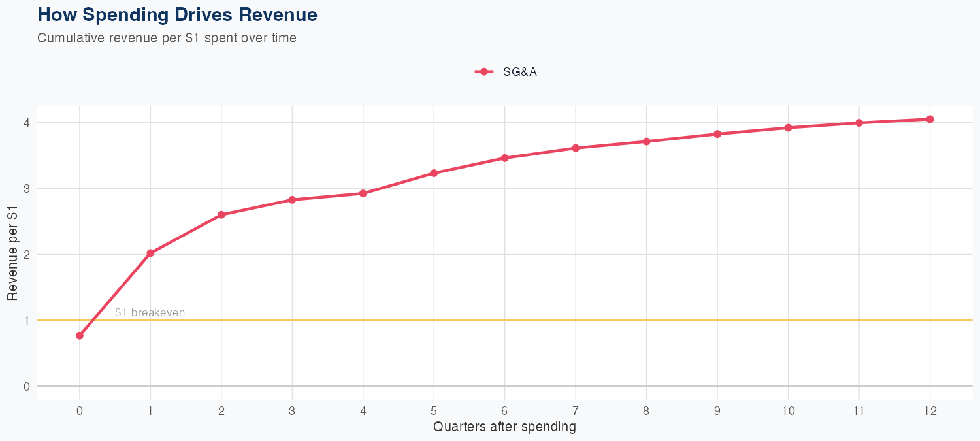Select the SG&A point at quarter 3
The image size is (980, 441).
pyautogui.click(x=292, y=200)
